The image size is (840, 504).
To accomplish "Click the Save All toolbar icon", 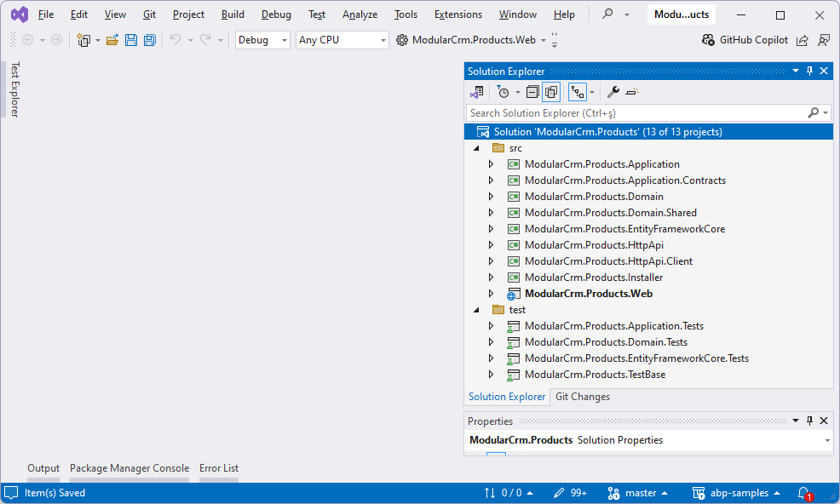I will point(149,39).
